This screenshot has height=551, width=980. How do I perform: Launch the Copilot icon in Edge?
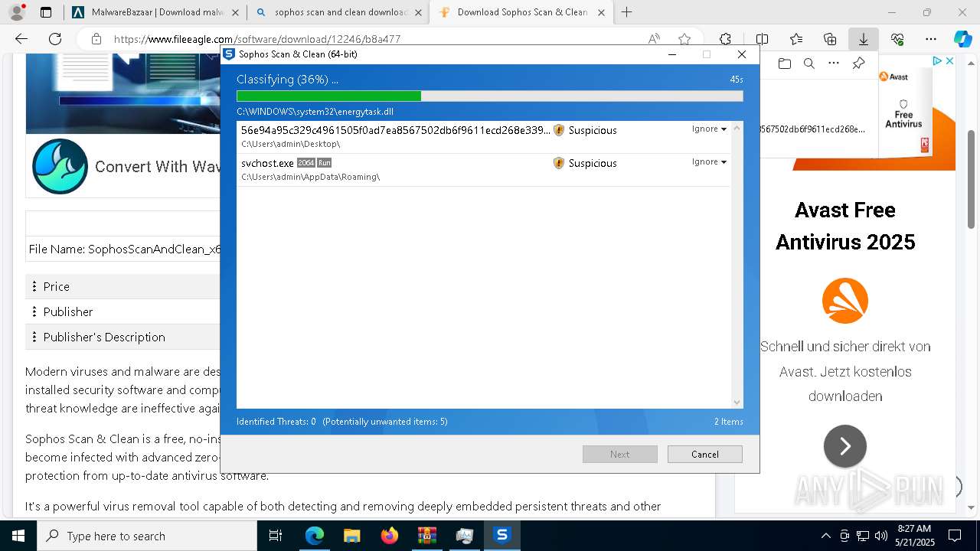pos(962,39)
